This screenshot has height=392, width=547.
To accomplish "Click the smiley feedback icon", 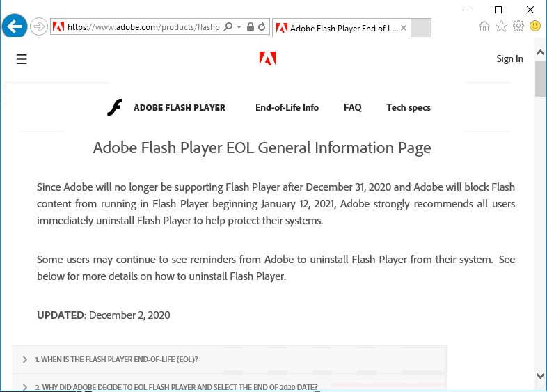I will click(x=535, y=26).
